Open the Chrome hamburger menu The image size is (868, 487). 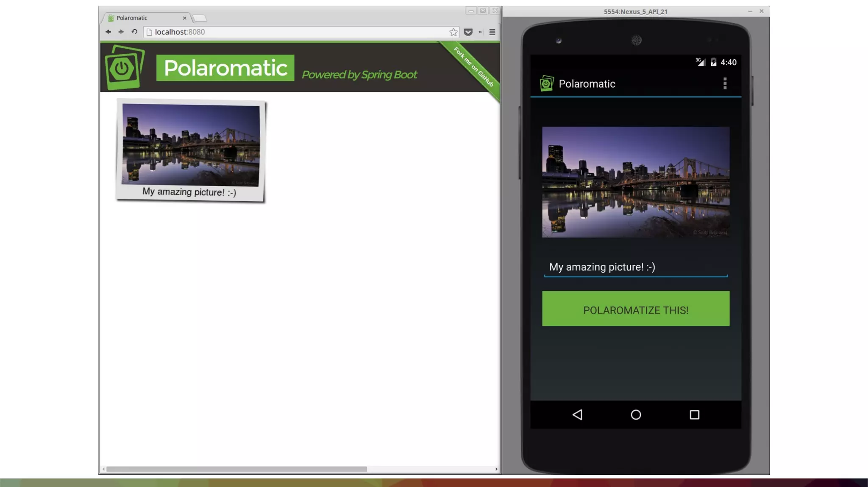(x=492, y=32)
